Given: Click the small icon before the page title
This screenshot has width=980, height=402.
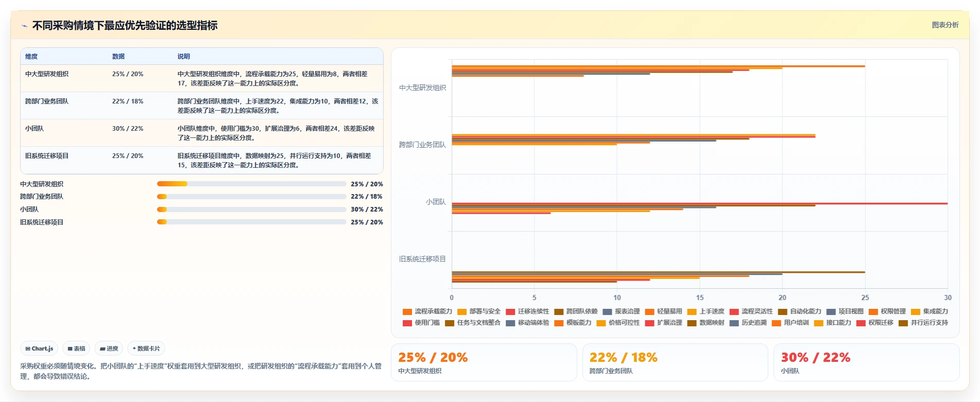Looking at the screenshot, I should pyautogui.click(x=24, y=26).
